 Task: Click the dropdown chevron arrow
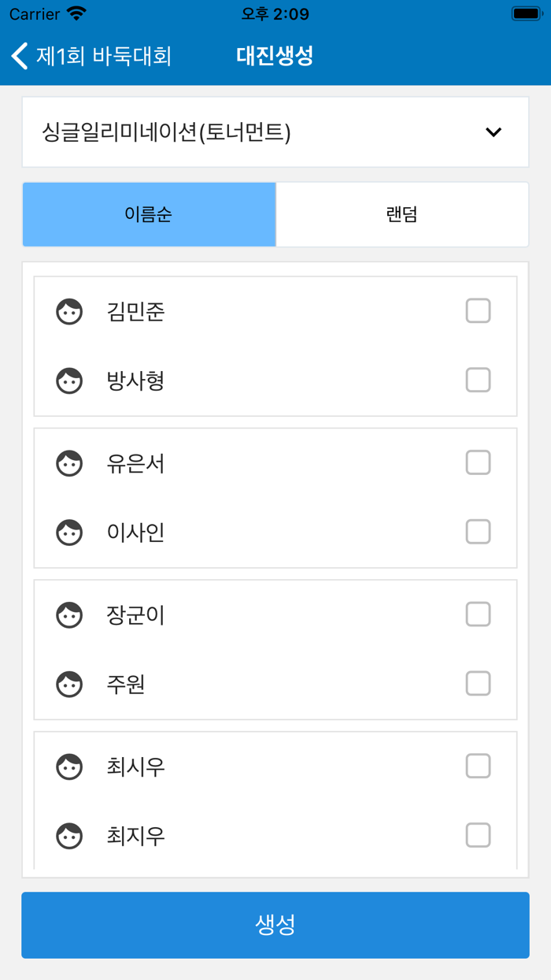point(494,132)
